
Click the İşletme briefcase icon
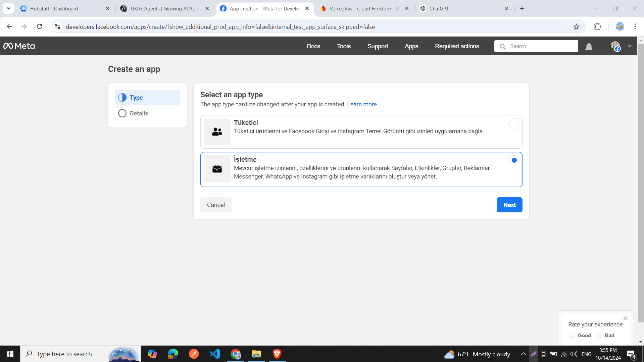click(x=216, y=169)
